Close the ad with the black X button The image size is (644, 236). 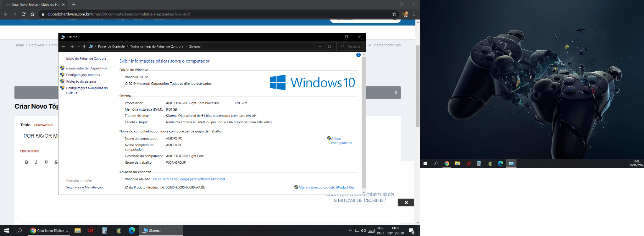tap(406, 202)
